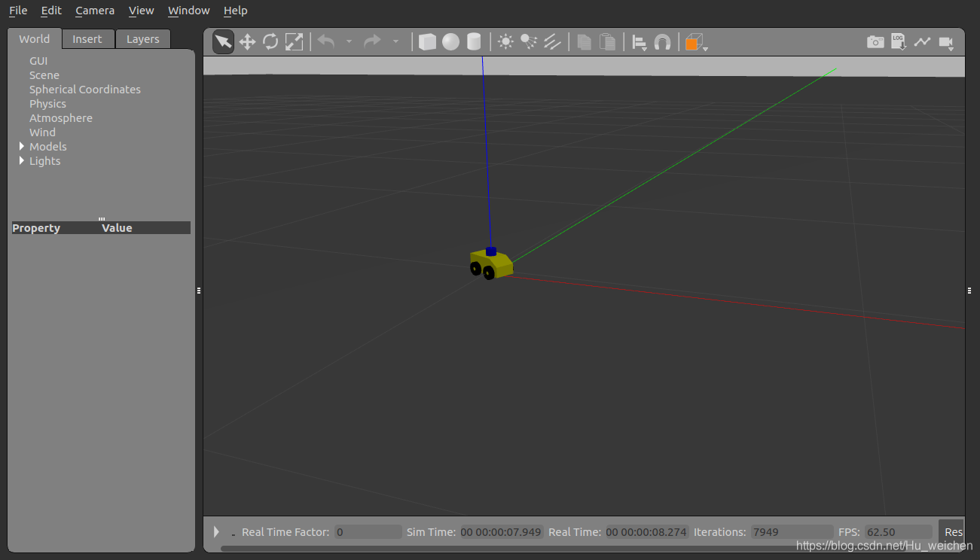Click the Reset time button
The height and width of the screenshot is (560, 980).
click(951, 531)
